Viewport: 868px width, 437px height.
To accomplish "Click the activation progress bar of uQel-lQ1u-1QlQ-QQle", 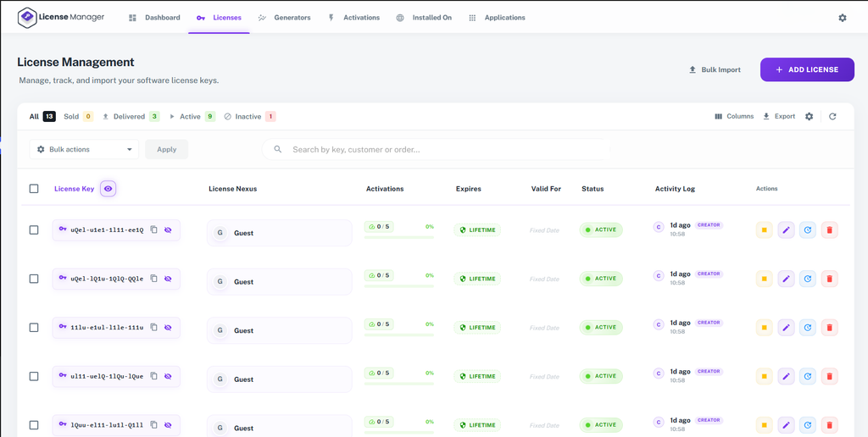I will coord(398,286).
